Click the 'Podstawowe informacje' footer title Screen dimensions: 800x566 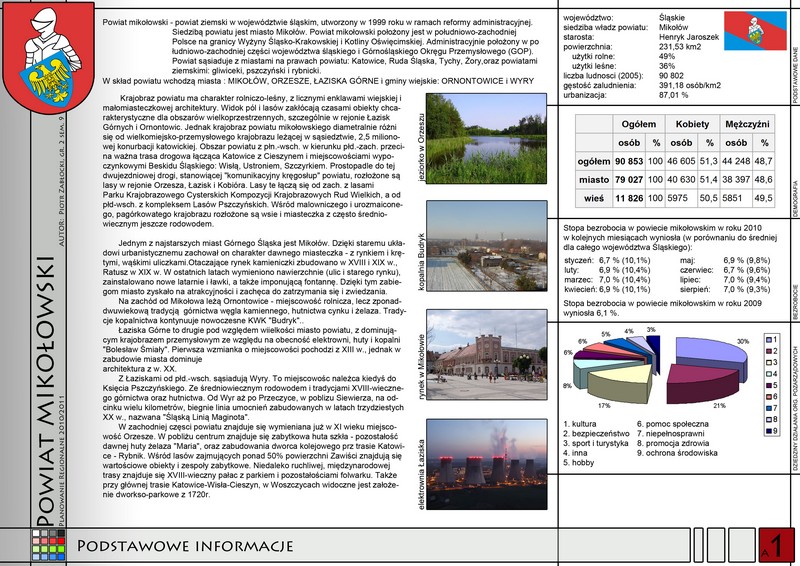[185, 546]
